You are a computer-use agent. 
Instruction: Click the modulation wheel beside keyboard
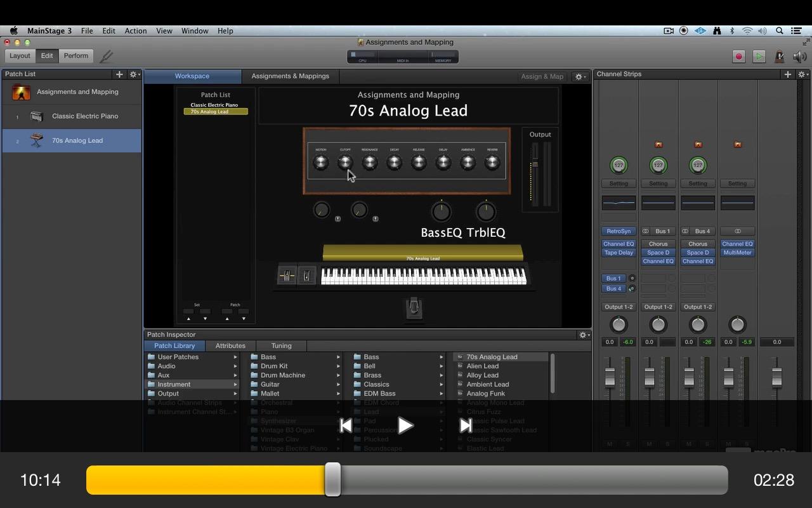pyautogui.click(x=307, y=276)
